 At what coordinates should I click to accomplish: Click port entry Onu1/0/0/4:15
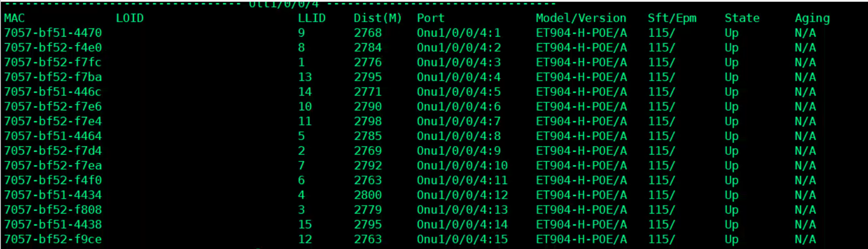coord(462,239)
